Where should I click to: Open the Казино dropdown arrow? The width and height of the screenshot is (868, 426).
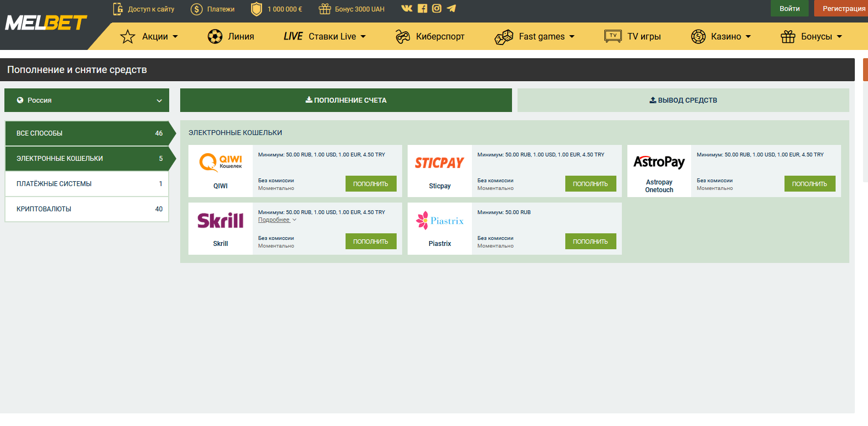point(748,37)
